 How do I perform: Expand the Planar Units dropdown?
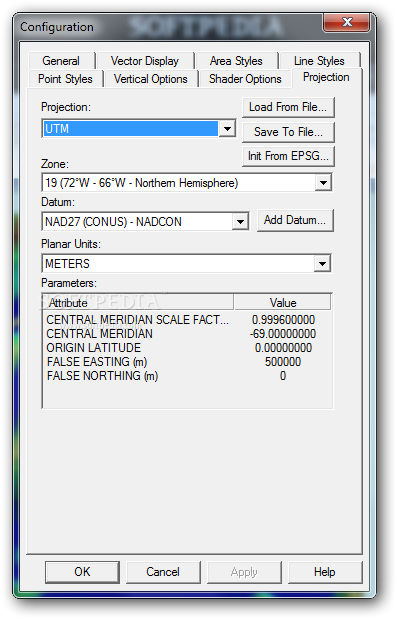click(x=322, y=263)
